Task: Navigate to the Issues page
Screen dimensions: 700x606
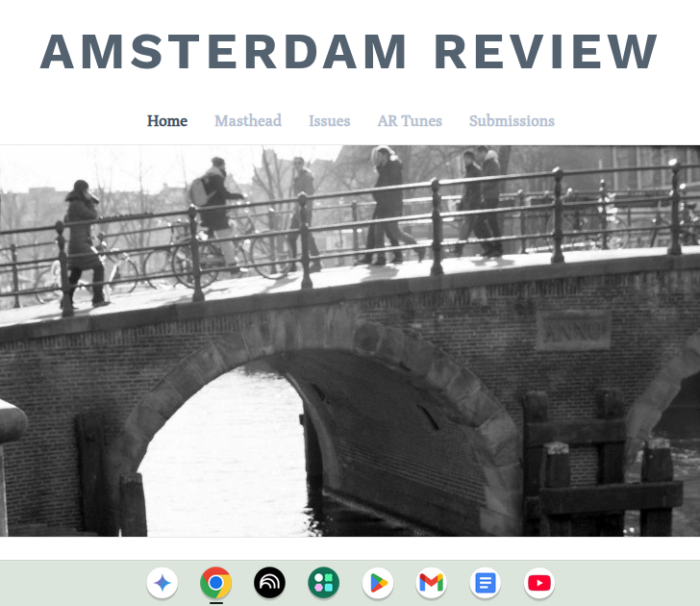Action: point(329,121)
